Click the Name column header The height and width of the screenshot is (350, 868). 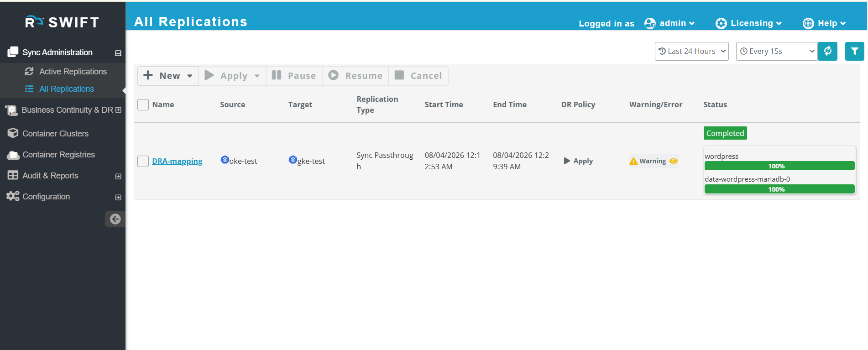coord(163,104)
